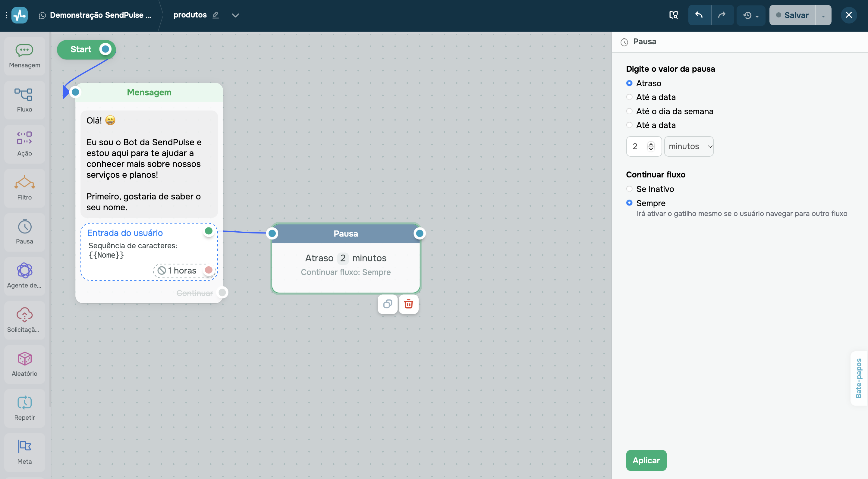This screenshot has height=479, width=868.
Task: Open the flow search map icon
Action: tap(673, 15)
